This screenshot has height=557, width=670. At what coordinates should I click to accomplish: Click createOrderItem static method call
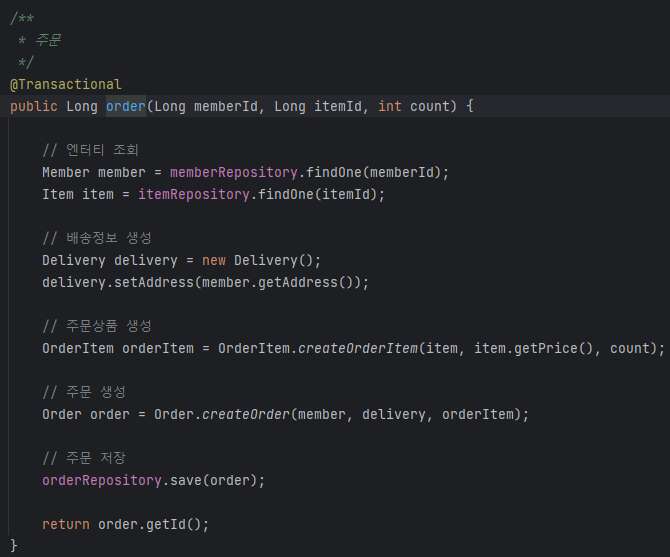358,349
